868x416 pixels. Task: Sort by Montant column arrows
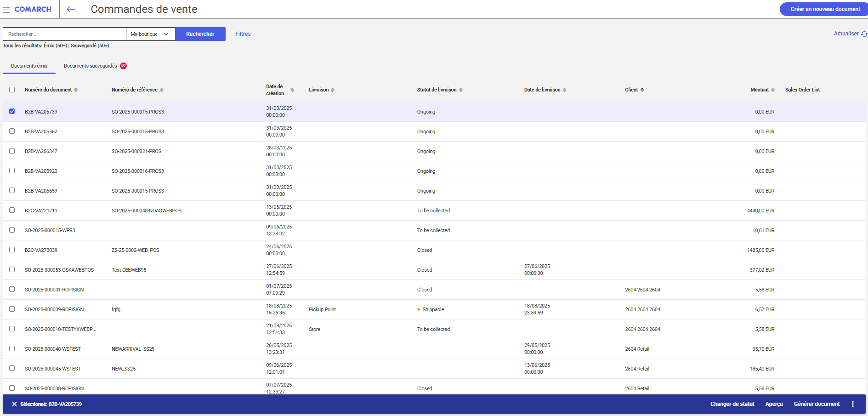pos(773,90)
